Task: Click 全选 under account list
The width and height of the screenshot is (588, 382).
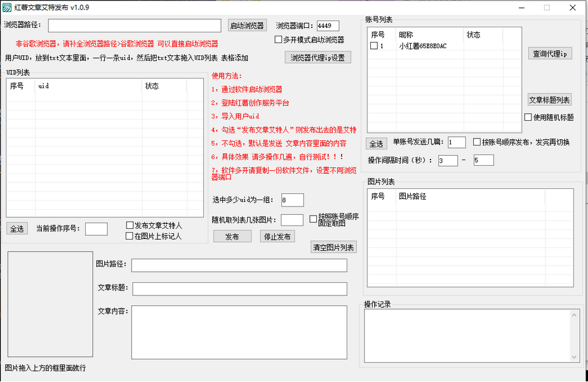Action: click(377, 144)
